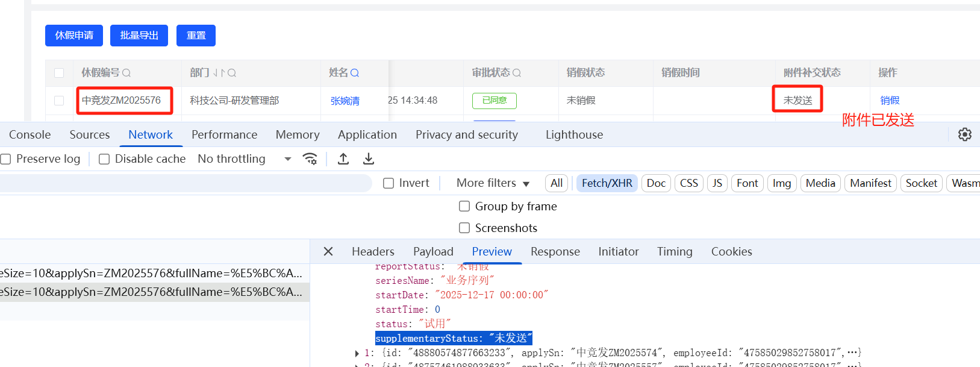Click search icon beside 姓名 column
This screenshot has height=367, width=980.
355,73
